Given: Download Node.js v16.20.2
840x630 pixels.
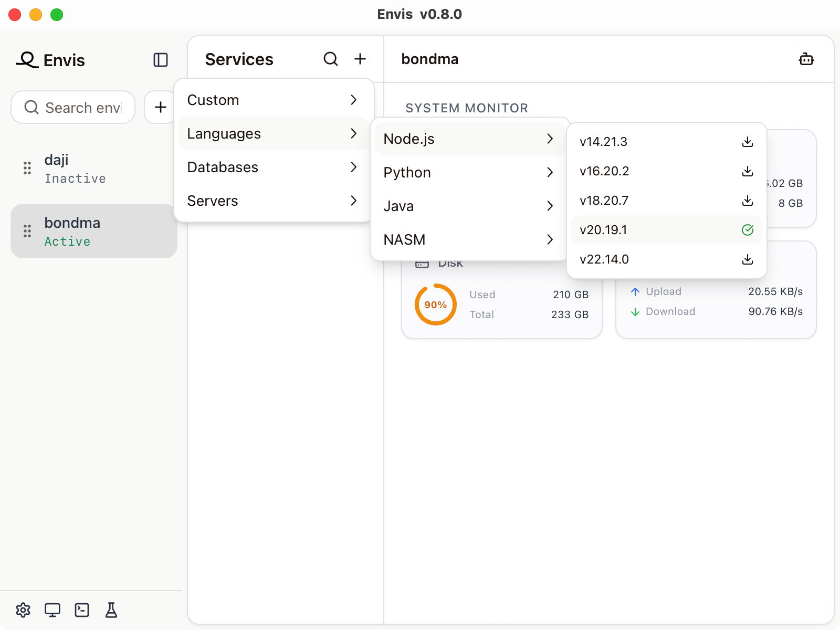Looking at the screenshot, I should 748,171.
